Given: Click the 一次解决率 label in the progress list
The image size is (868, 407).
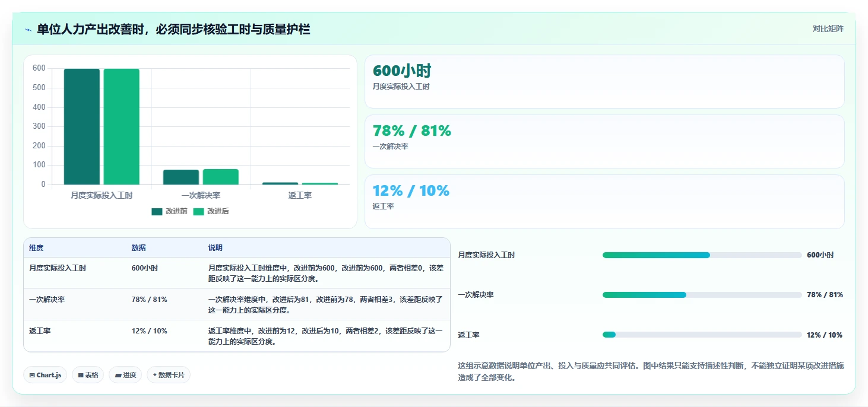Looking at the screenshot, I should coord(476,295).
